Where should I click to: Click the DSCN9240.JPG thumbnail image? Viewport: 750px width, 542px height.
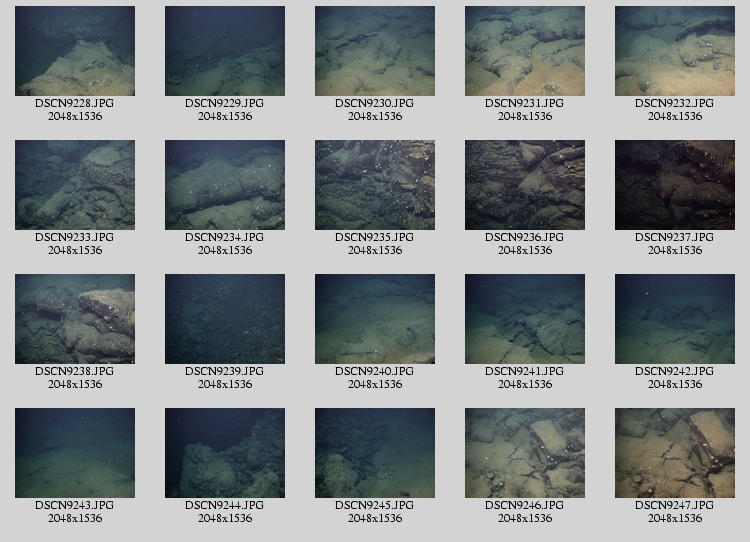(375, 319)
